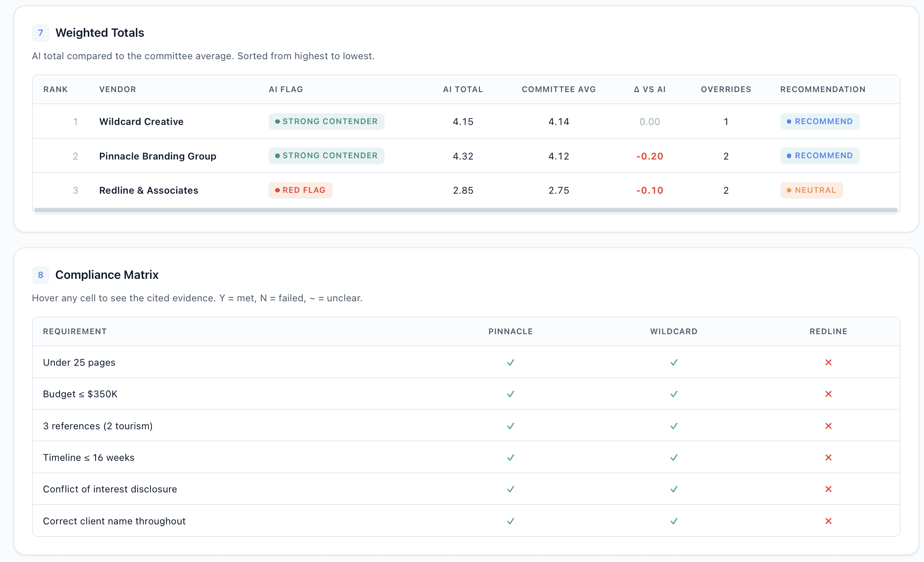The width and height of the screenshot is (924, 562).
Task: Click Pinnacle checkmark for Conflict of interest disclosure
Action: (510, 489)
